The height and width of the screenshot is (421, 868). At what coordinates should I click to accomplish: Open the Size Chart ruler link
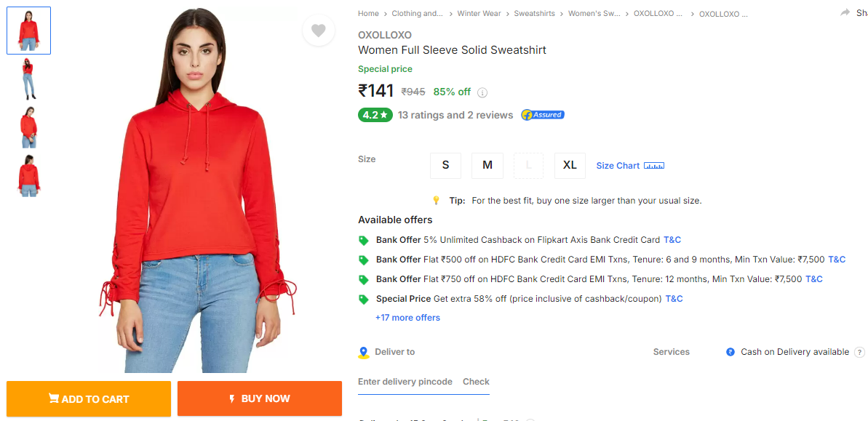coord(630,166)
